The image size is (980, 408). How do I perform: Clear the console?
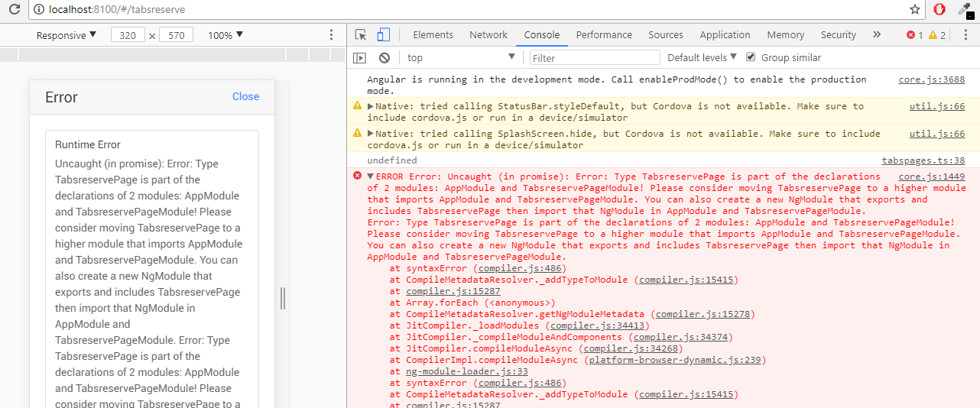click(x=385, y=57)
